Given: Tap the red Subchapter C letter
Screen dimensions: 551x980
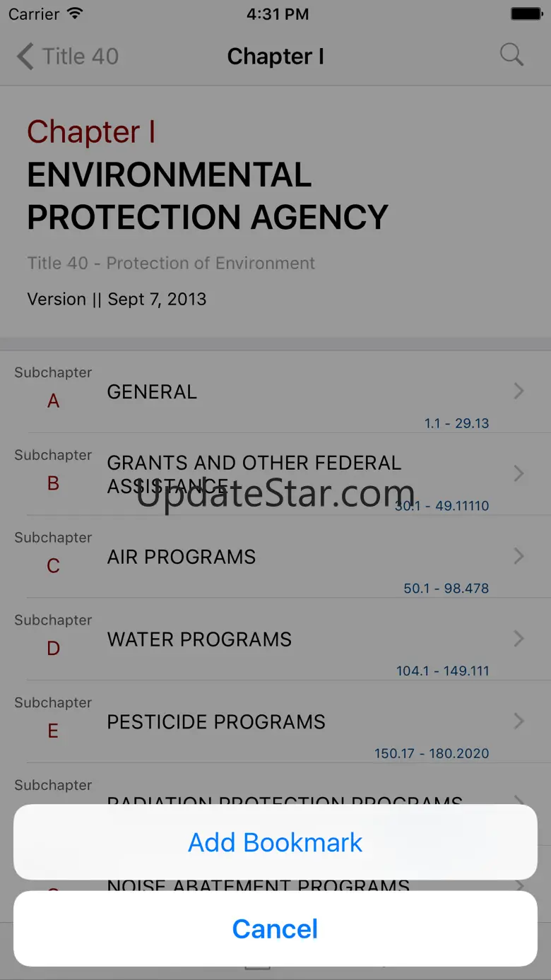Looking at the screenshot, I should (x=53, y=566).
